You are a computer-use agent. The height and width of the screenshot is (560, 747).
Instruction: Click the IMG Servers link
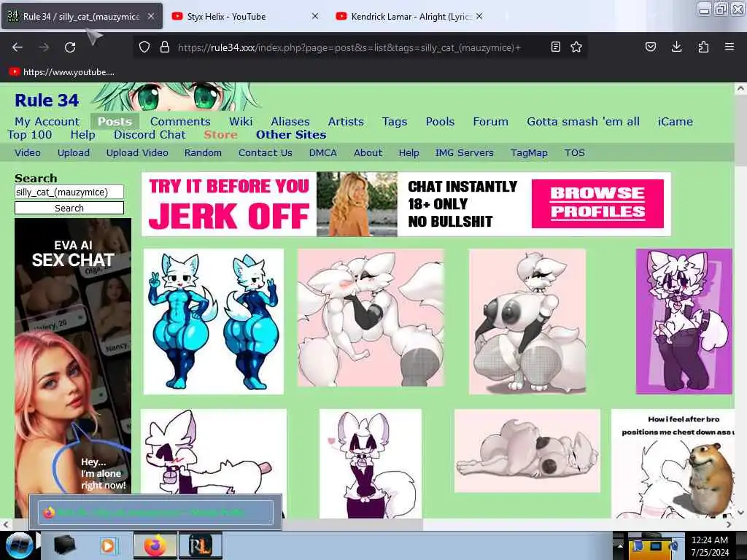tap(464, 153)
